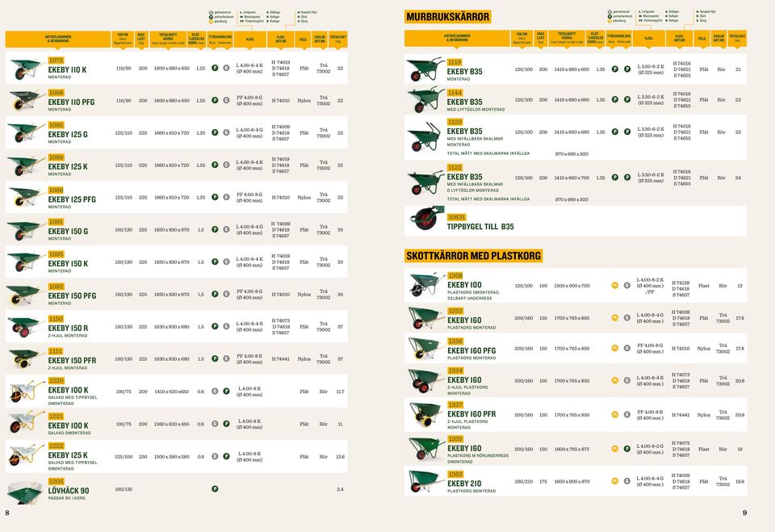Open the galvanized EKEBY 125 K image
Viewport: 775px width, 532px height.
point(26,456)
